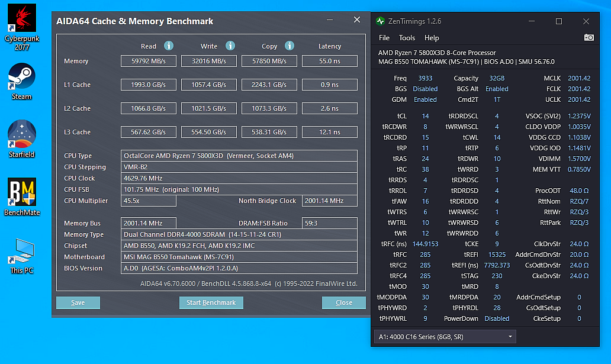Click the DRAM:FSB Ratio field 59:3
The image size is (611, 364).
(330, 223)
